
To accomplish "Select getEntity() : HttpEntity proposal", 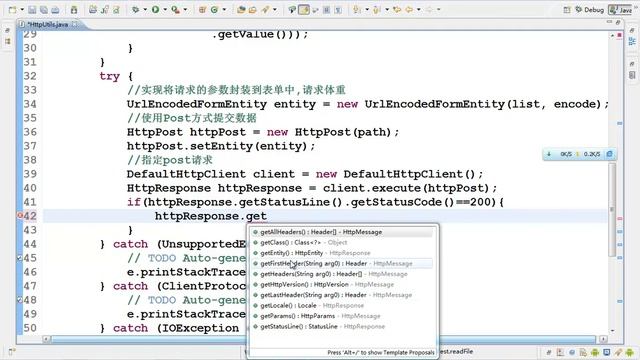I will 342,253.
